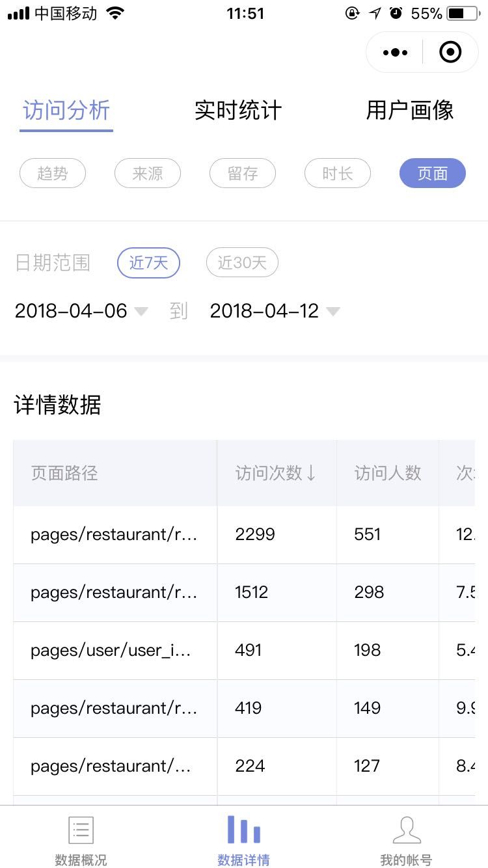
Task: Click the 2299 visit count cell
Action: (277, 535)
